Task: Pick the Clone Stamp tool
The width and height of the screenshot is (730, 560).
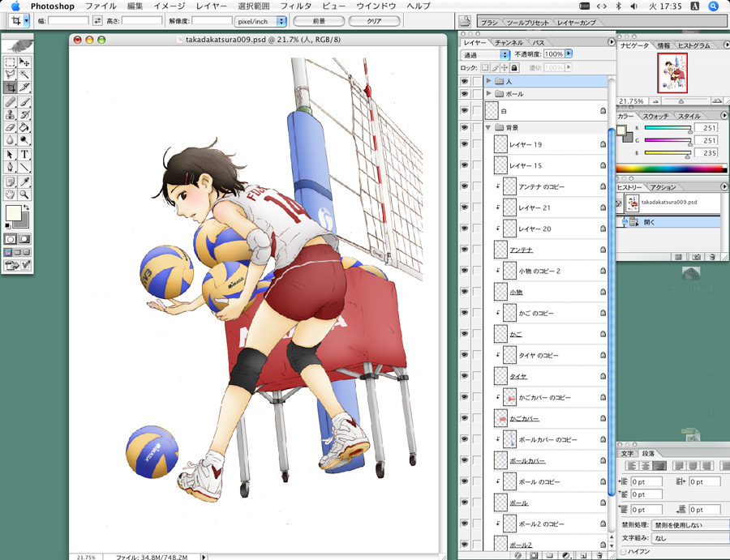Action: coord(11,114)
